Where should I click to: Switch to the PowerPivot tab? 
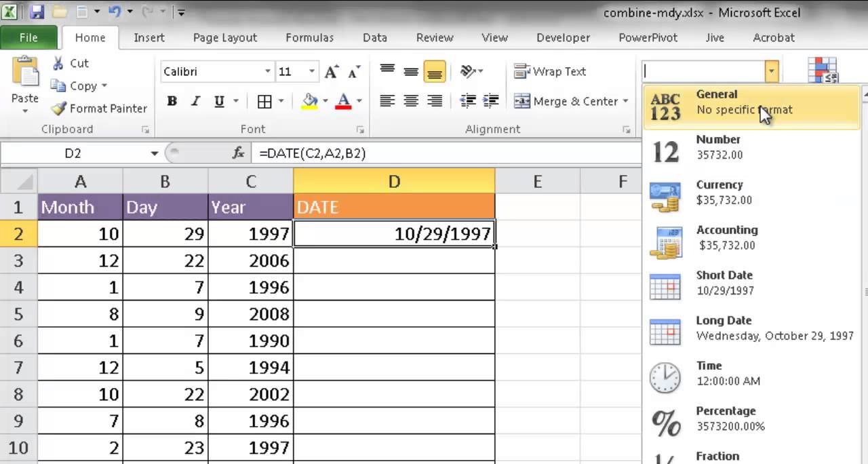click(648, 38)
